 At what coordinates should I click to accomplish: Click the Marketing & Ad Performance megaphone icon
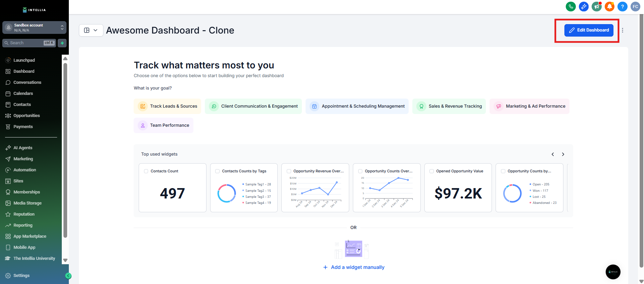pyautogui.click(x=499, y=106)
